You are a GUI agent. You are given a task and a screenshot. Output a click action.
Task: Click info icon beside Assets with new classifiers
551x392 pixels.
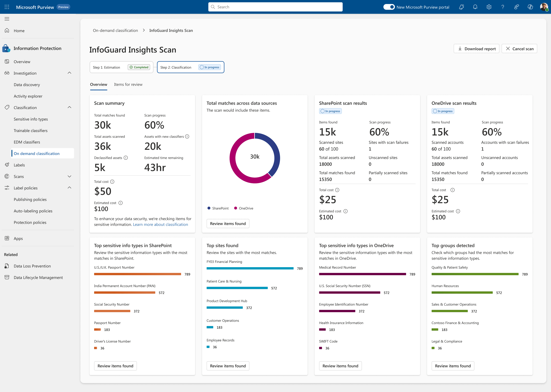coord(187,137)
